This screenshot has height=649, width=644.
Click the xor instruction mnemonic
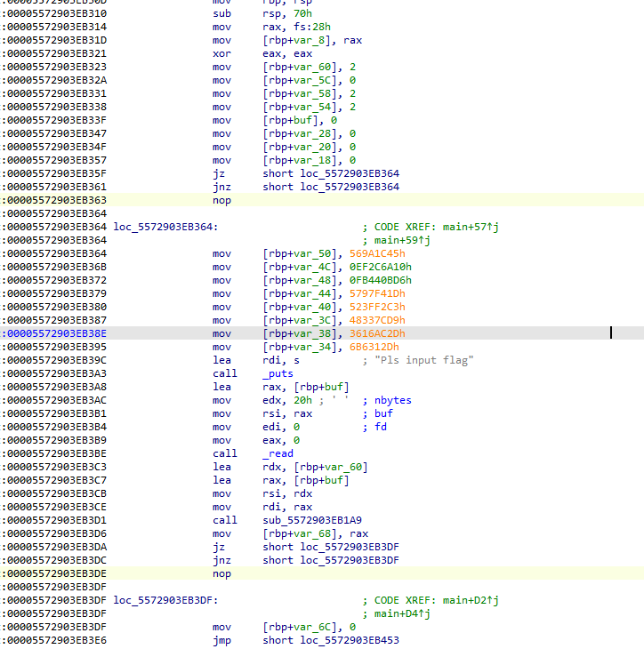[x=221, y=53]
